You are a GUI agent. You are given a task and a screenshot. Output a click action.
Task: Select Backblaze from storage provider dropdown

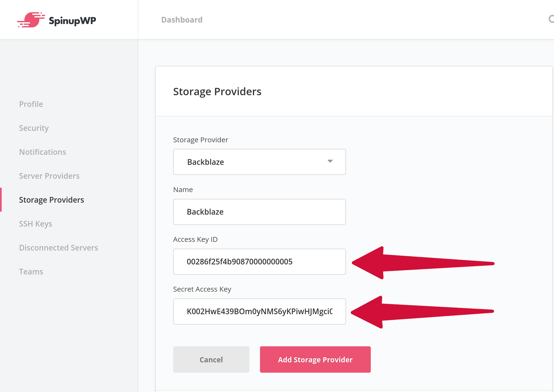(x=260, y=162)
